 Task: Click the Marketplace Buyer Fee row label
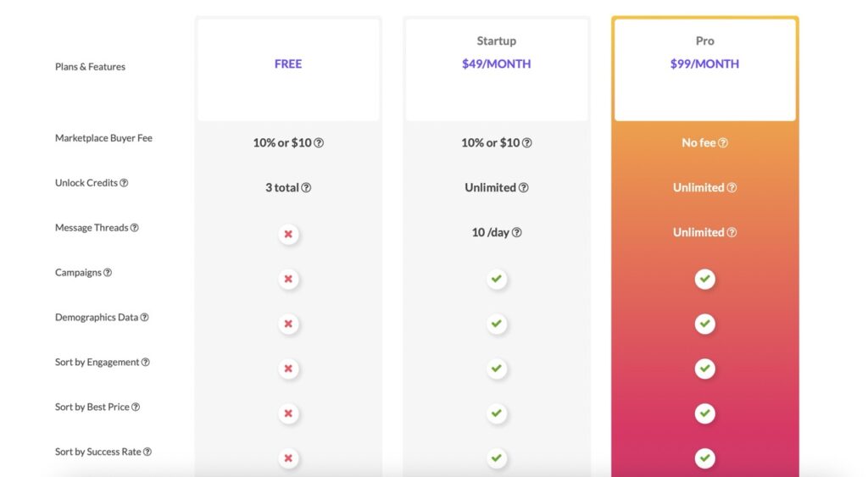[x=103, y=138]
